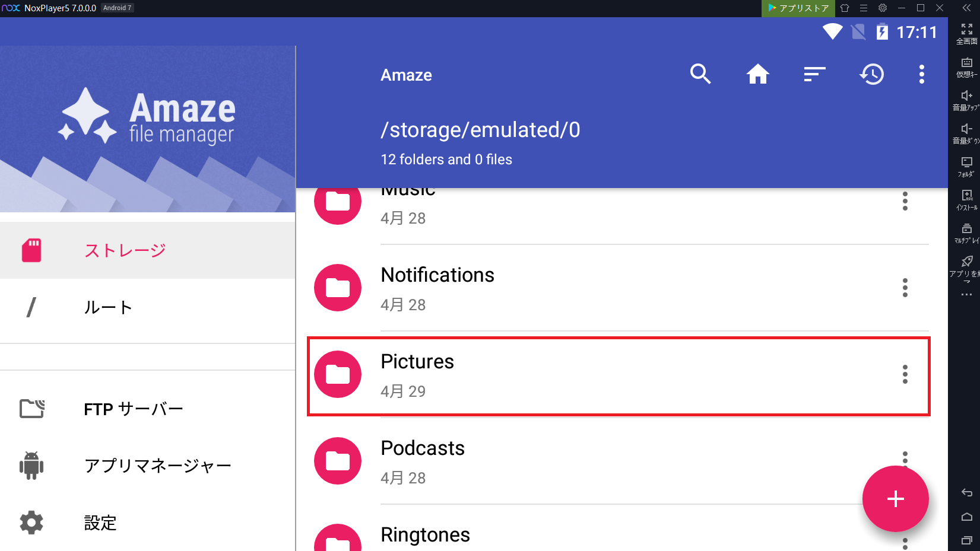Image resolution: width=980 pixels, height=551 pixels.
Task: Click the battery status icon
Action: pyautogui.click(x=883, y=31)
